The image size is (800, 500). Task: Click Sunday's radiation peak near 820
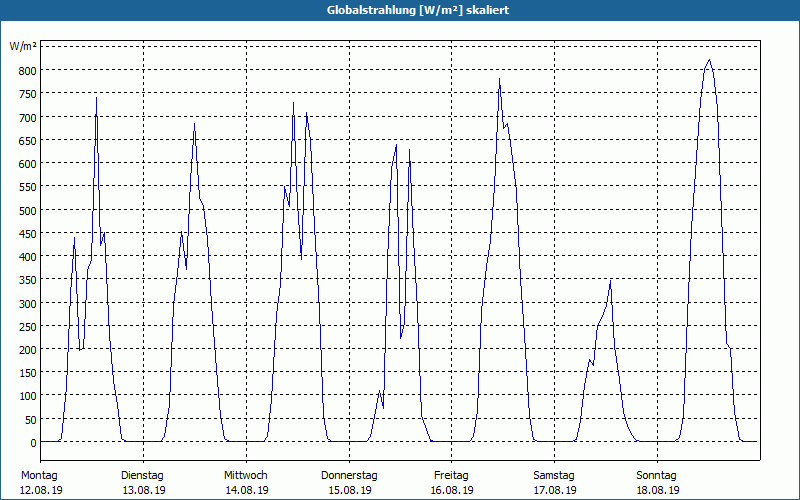pos(709,60)
